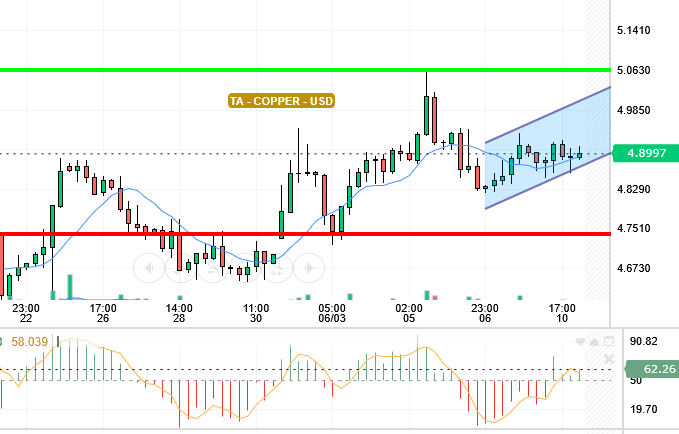Click time axis label 05:00 06/03

(332, 313)
